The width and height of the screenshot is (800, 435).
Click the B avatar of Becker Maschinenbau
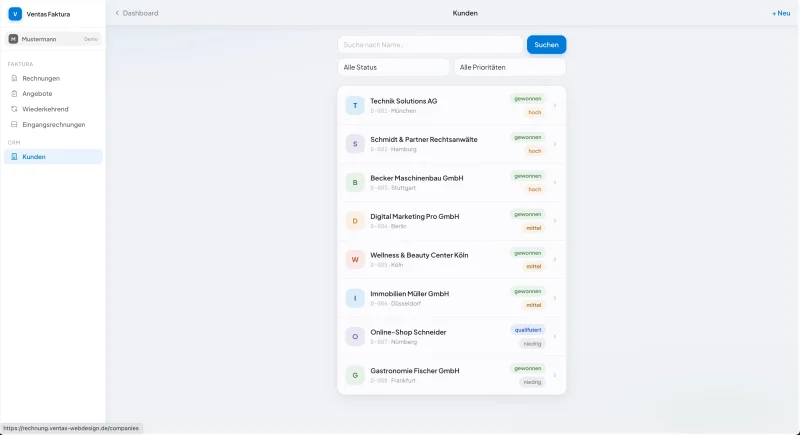(x=355, y=183)
